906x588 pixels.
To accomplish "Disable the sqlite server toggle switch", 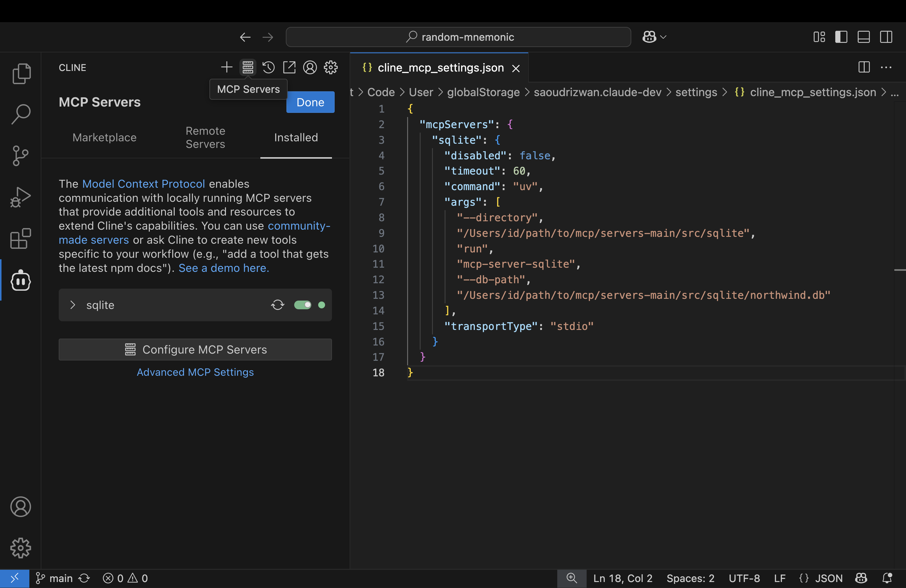I will coord(303,305).
